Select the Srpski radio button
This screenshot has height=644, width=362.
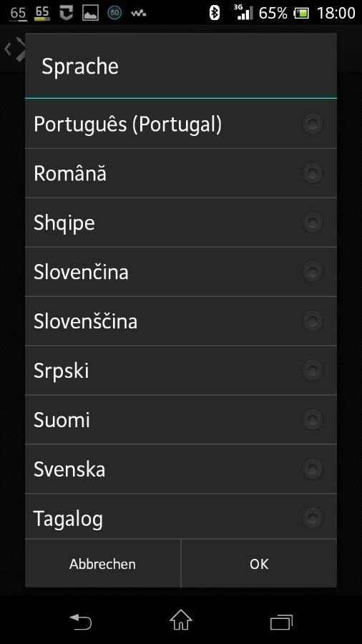(313, 371)
